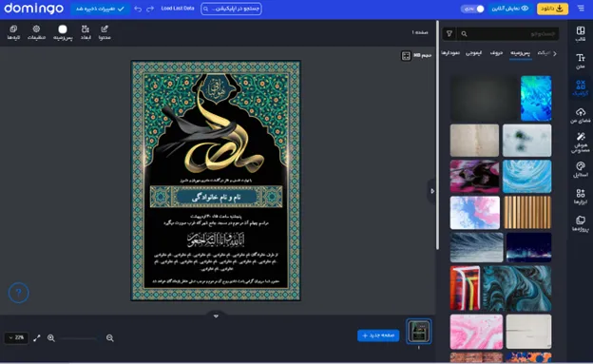Open the AI magic wand sidebar panel
The width and height of the screenshot is (593, 364).
[x=581, y=143]
